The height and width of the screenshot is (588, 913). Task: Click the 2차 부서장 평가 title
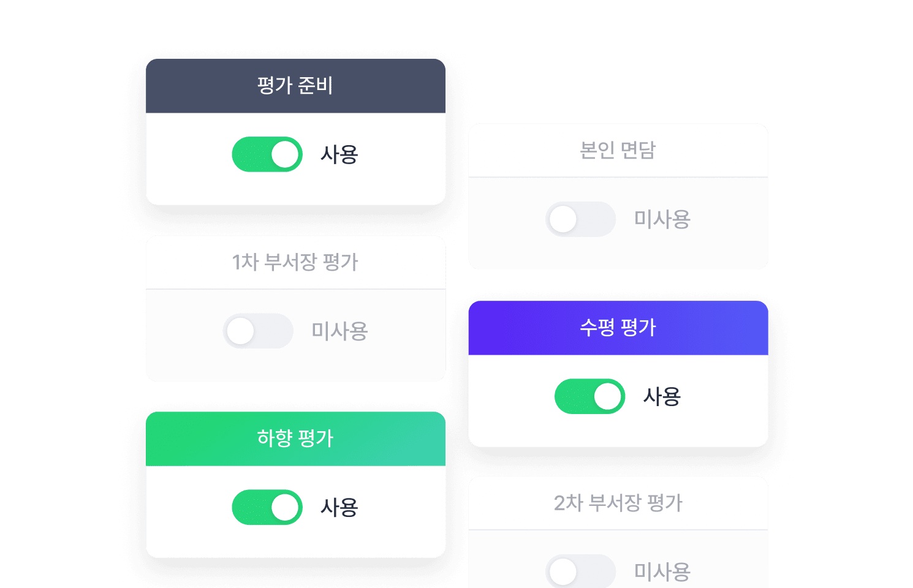point(618,503)
